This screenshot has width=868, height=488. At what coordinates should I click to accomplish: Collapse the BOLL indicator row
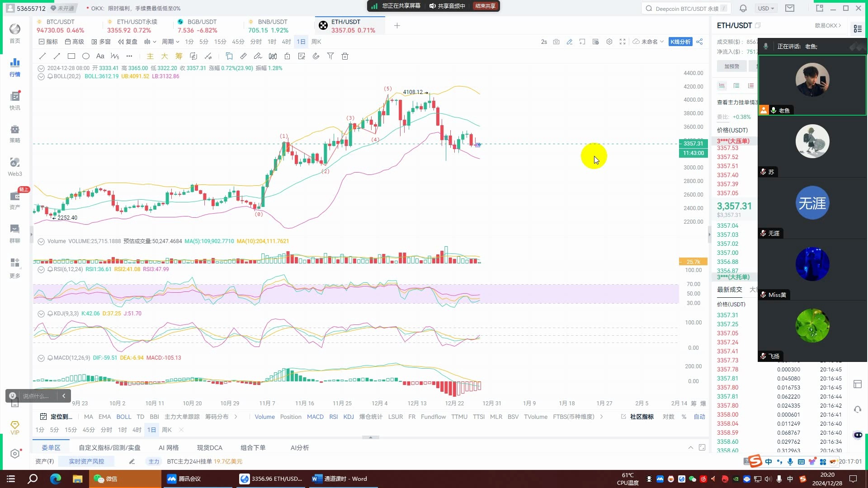click(x=41, y=77)
